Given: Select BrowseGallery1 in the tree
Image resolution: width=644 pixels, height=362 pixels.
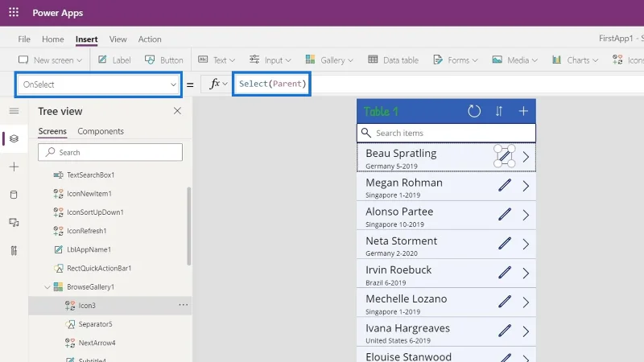Looking at the screenshot, I should coord(90,287).
